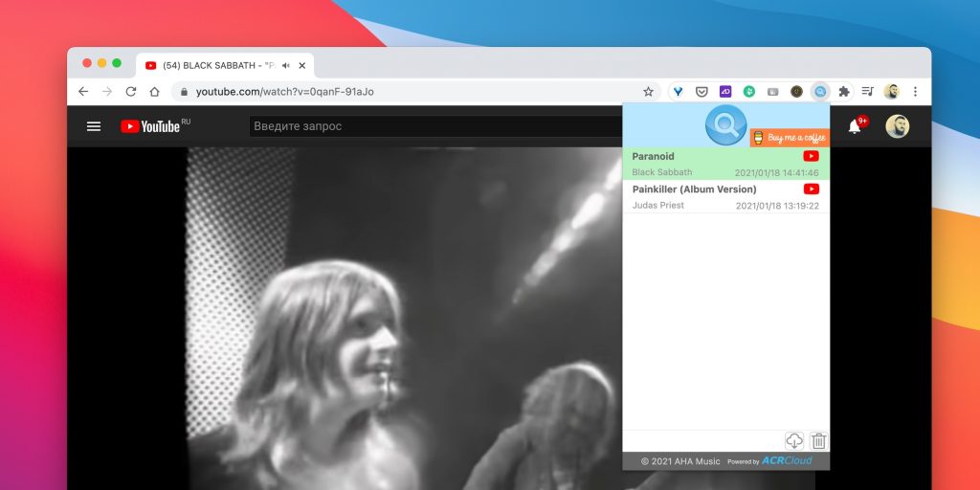Open the Buy me a coffee link
The height and width of the screenshot is (490, 980).
coord(790,138)
